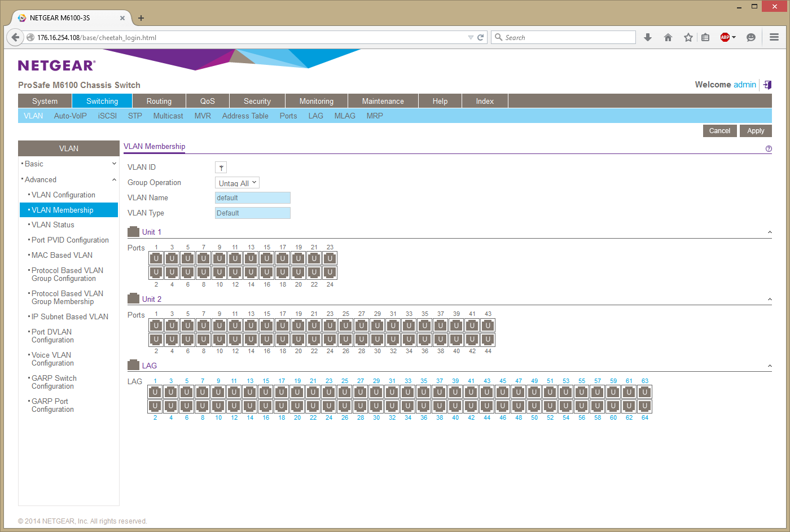Toggle LAG 33 membership

[408, 392]
